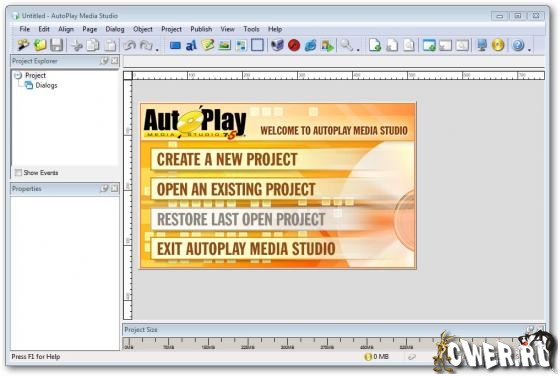Open the Publish menu
The width and height of the screenshot is (560, 376).
click(x=201, y=29)
